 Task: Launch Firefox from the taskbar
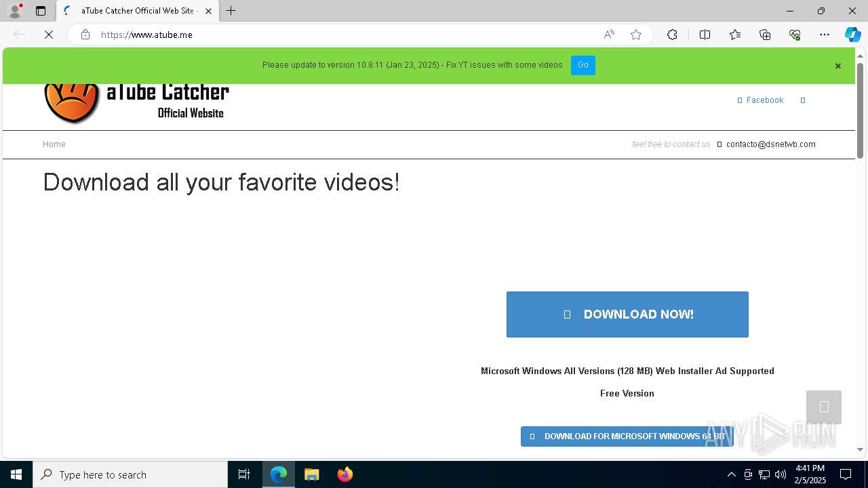345,474
